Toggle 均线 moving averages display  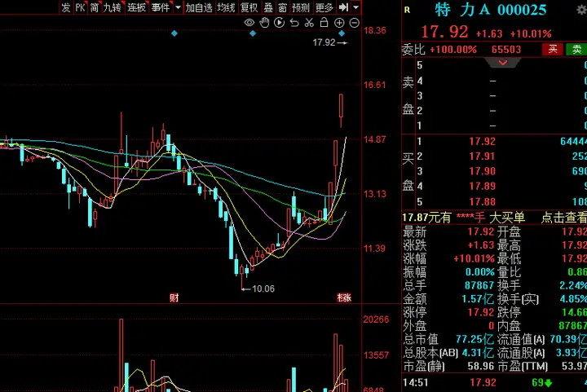pyautogui.click(x=226, y=7)
